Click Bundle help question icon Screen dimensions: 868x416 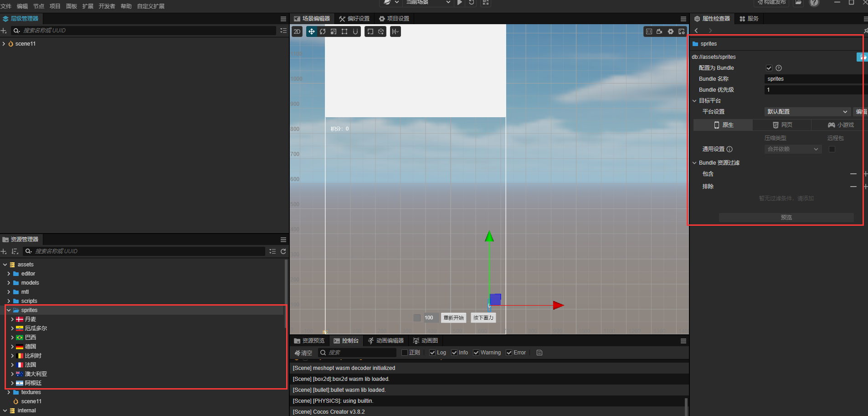[x=779, y=68]
